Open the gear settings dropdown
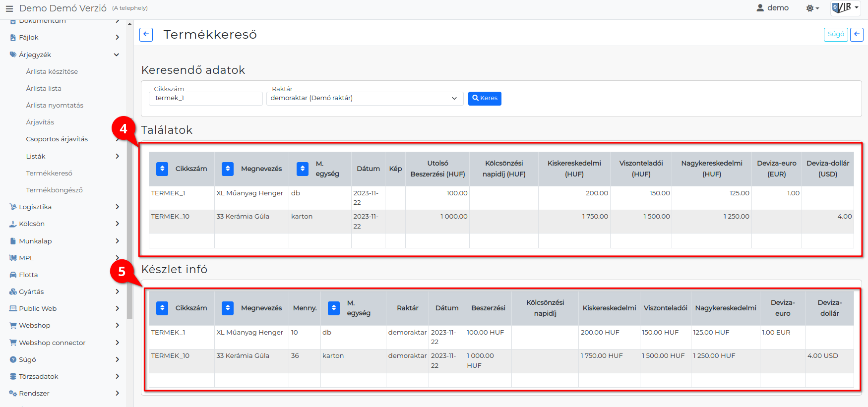This screenshot has height=407, width=868. click(812, 8)
